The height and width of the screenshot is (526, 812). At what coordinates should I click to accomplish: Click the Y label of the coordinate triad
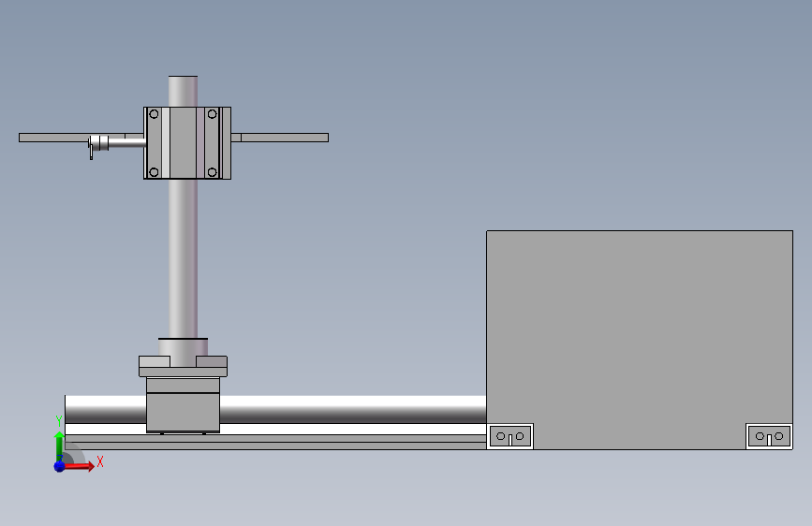coord(59,421)
